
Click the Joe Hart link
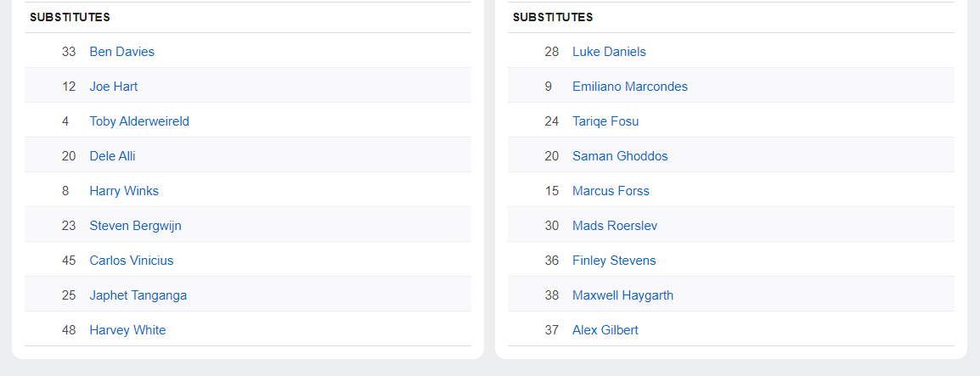[x=113, y=87]
